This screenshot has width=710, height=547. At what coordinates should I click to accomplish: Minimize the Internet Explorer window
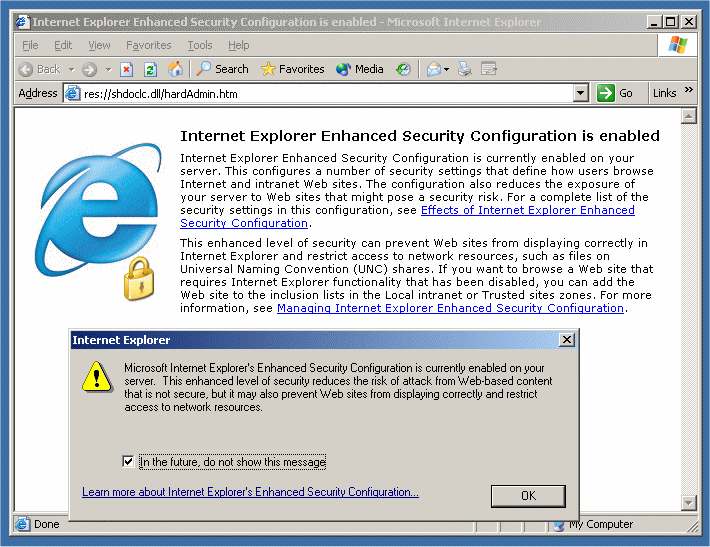pyautogui.click(x=653, y=22)
